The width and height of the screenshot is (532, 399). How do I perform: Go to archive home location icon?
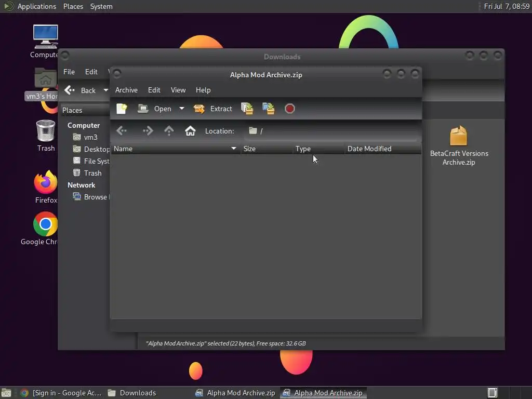click(x=190, y=130)
